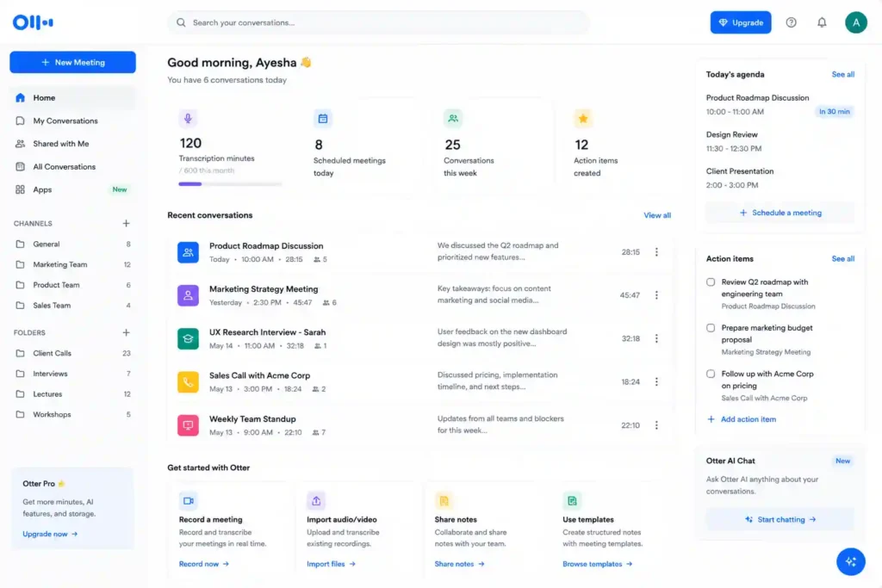
Task: Open Shared with Me
Action: tap(72, 144)
